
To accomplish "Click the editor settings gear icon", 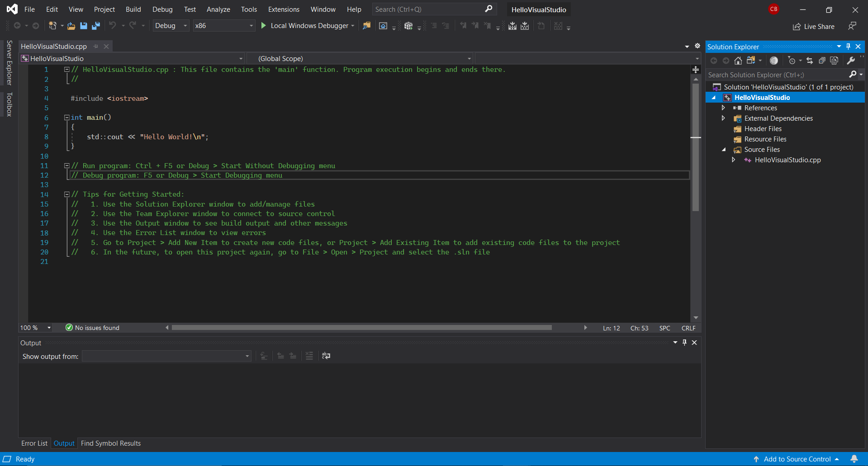I will [x=697, y=46].
